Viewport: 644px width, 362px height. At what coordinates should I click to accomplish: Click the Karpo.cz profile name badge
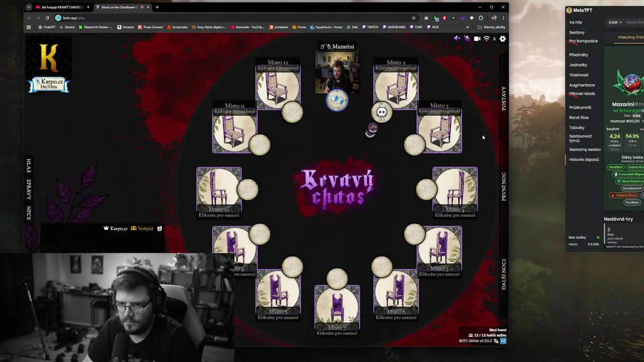pos(48,84)
